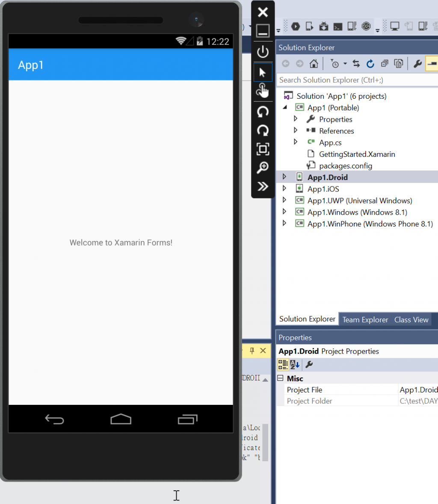The width and height of the screenshot is (438, 504).
Task: Refresh the Solution Explorer
Action: click(370, 64)
